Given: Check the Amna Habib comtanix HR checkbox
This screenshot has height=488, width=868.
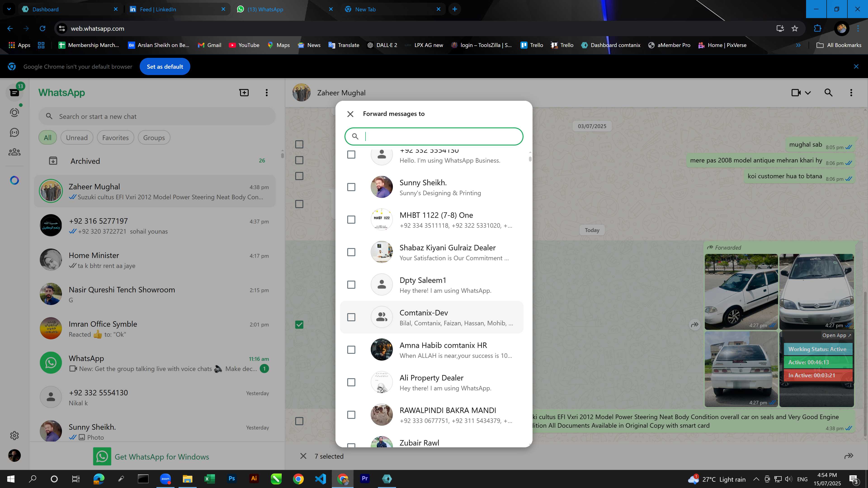Looking at the screenshot, I should (351, 350).
